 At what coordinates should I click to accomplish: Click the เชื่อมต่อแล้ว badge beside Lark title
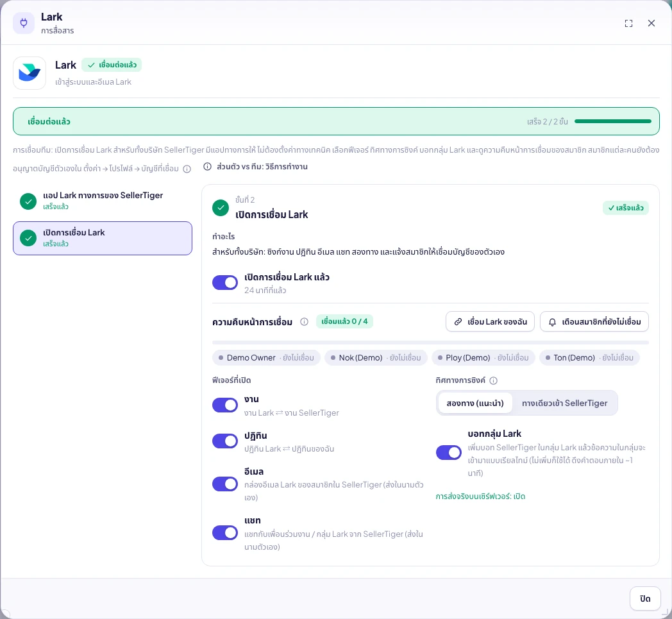(112, 65)
